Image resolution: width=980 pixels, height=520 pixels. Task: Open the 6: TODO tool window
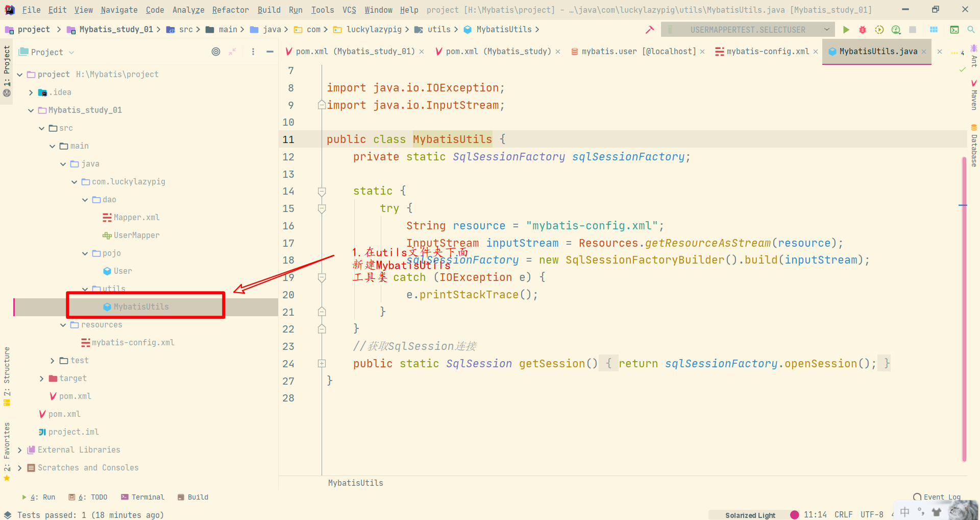click(x=88, y=497)
